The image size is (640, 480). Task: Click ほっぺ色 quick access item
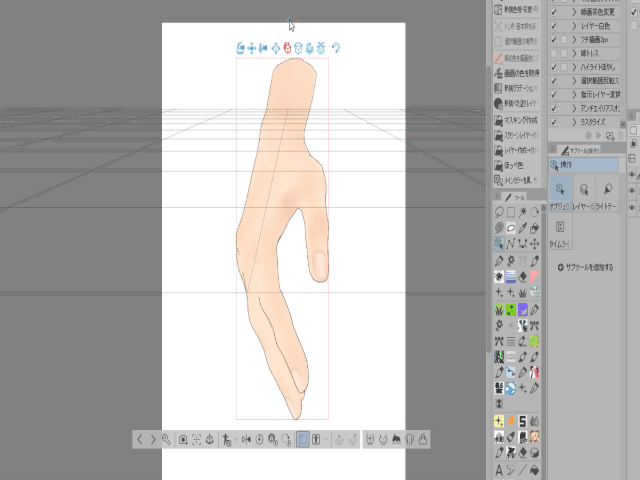pyautogui.click(x=516, y=165)
